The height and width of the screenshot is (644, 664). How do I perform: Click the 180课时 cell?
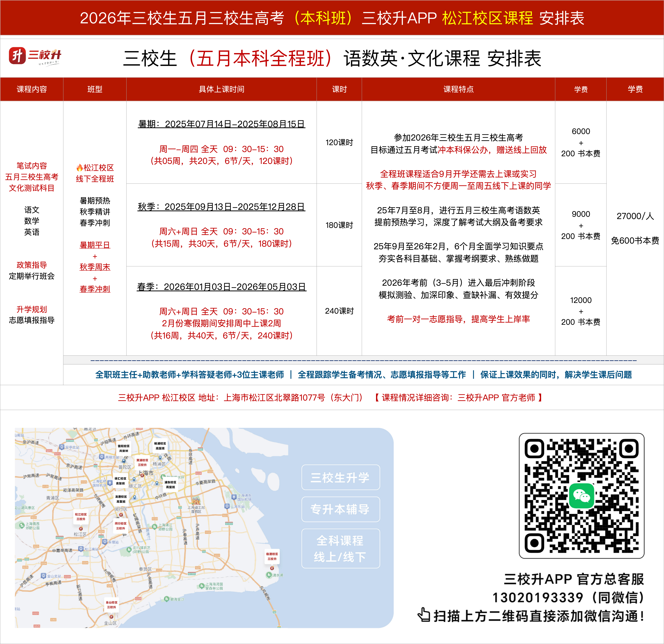pyautogui.click(x=339, y=225)
